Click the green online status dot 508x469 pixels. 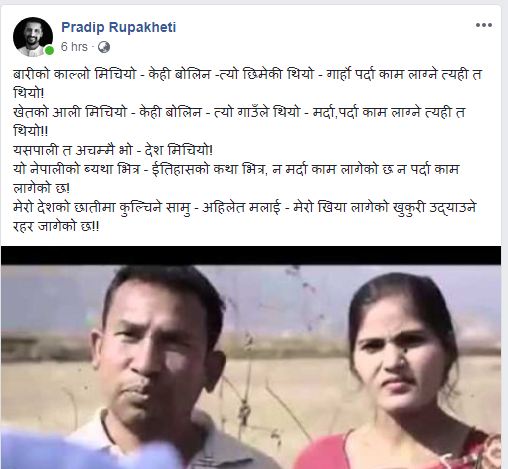pos(49,50)
